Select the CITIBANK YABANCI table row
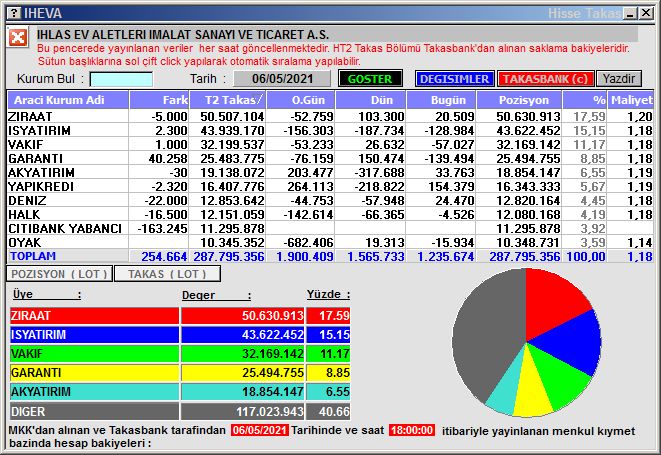This screenshot has width=661, height=455. pyautogui.click(x=330, y=229)
